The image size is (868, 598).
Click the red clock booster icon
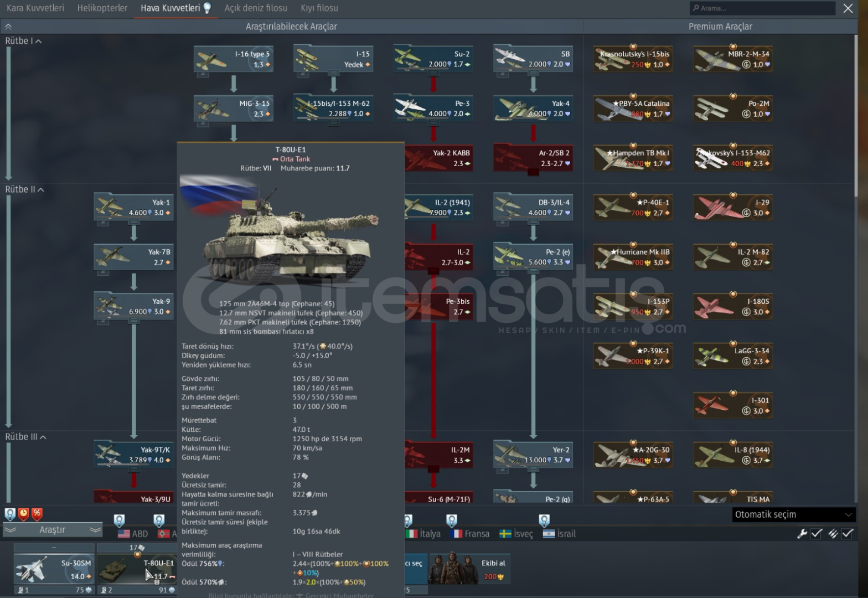[23, 514]
